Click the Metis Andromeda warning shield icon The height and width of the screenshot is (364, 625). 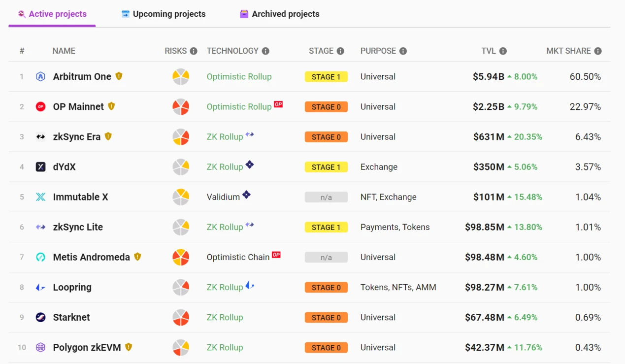[137, 257]
